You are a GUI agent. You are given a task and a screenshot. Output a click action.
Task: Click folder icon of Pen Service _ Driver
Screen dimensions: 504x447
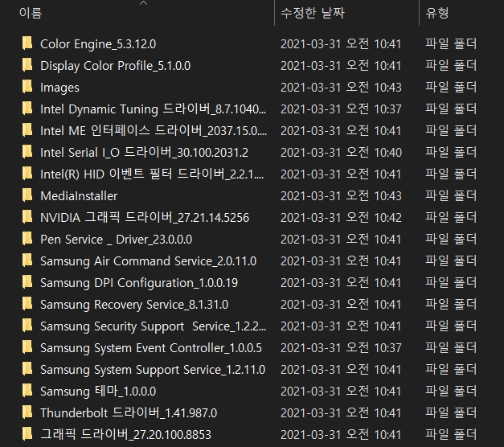tap(27, 239)
